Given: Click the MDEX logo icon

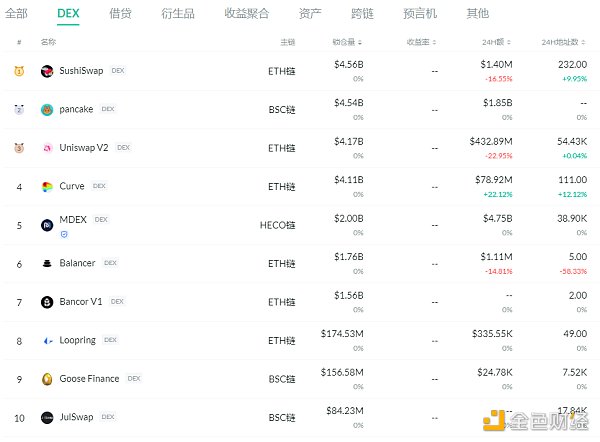Looking at the screenshot, I should [x=47, y=225].
